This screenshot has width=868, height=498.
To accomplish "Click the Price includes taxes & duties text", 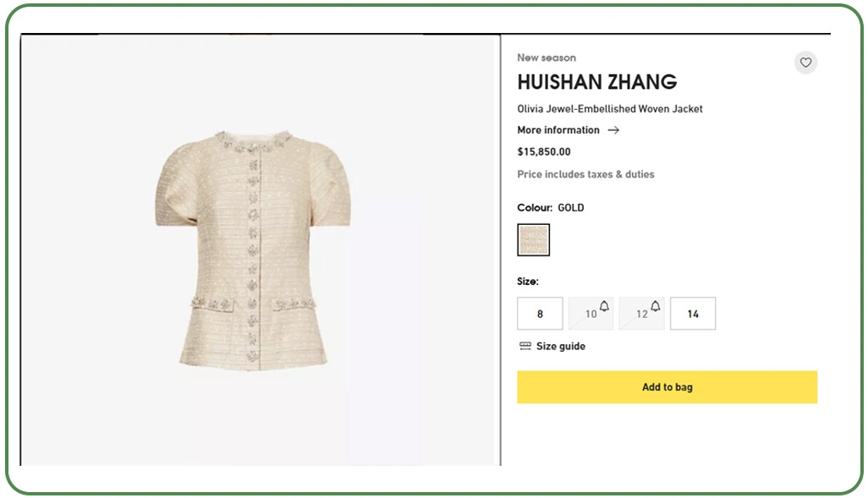I will (585, 174).
